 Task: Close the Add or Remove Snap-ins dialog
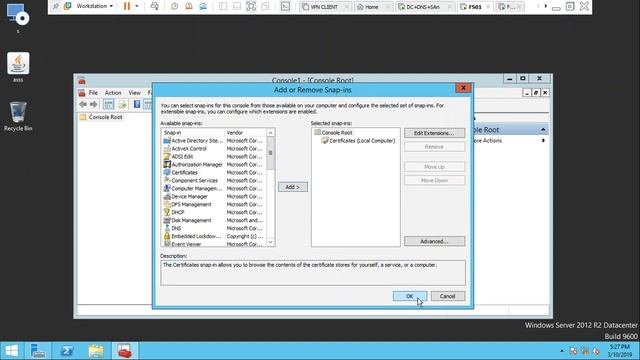[463, 88]
